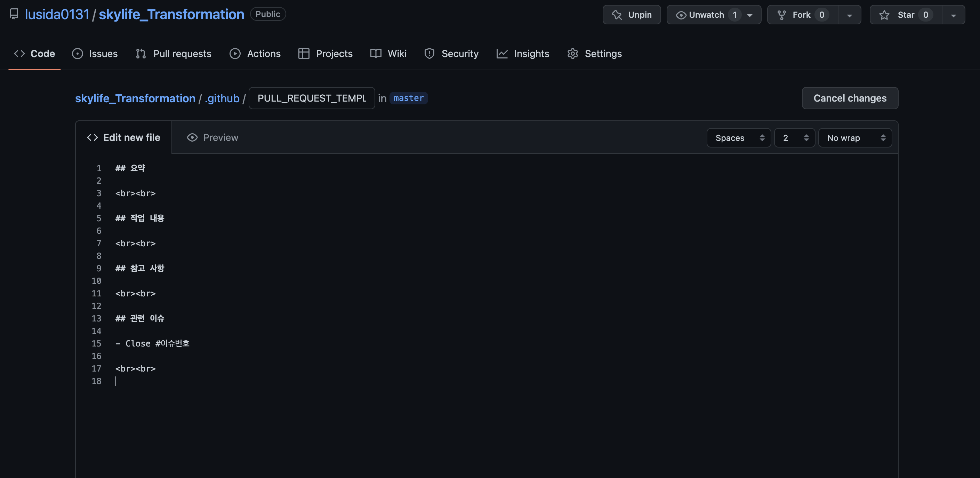Click the Fork icon button
Image resolution: width=980 pixels, height=478 pixels.
[x=781, y=15]
